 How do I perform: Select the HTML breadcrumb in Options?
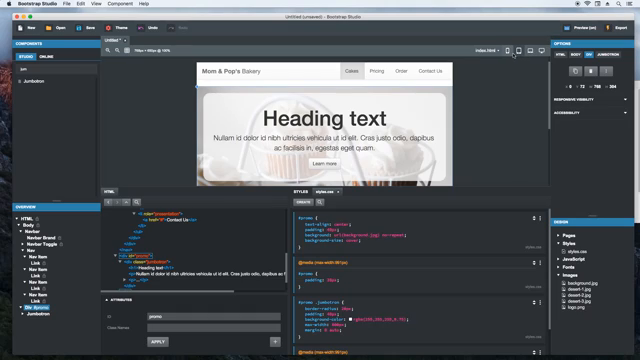click(x=560, y=54)
